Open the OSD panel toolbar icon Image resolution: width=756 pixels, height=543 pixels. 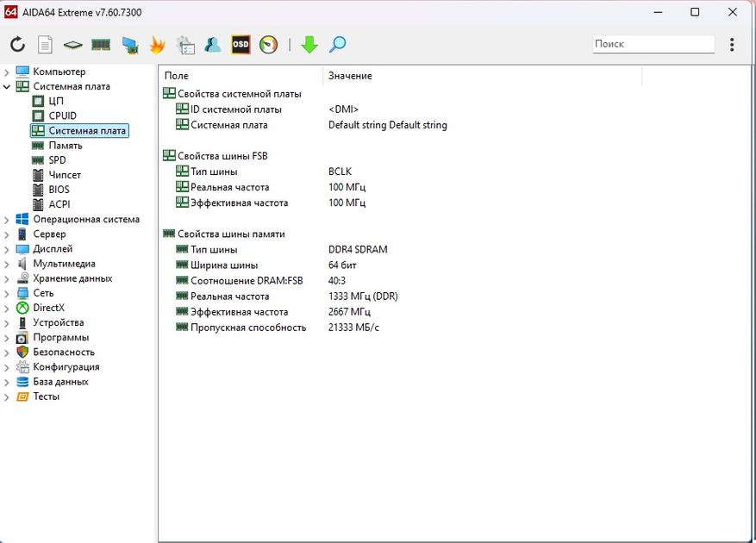pyautogui.click(x=241, y=44)
